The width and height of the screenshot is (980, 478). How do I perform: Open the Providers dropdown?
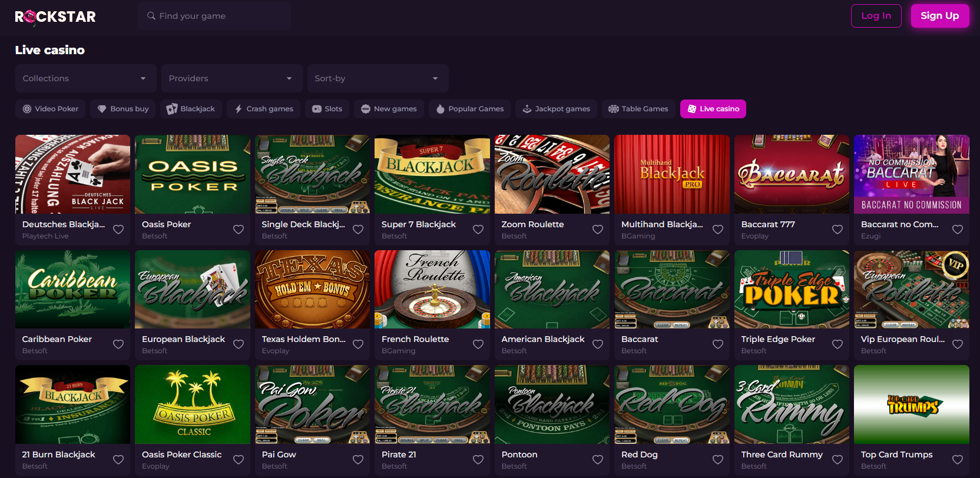coord(232,78)
